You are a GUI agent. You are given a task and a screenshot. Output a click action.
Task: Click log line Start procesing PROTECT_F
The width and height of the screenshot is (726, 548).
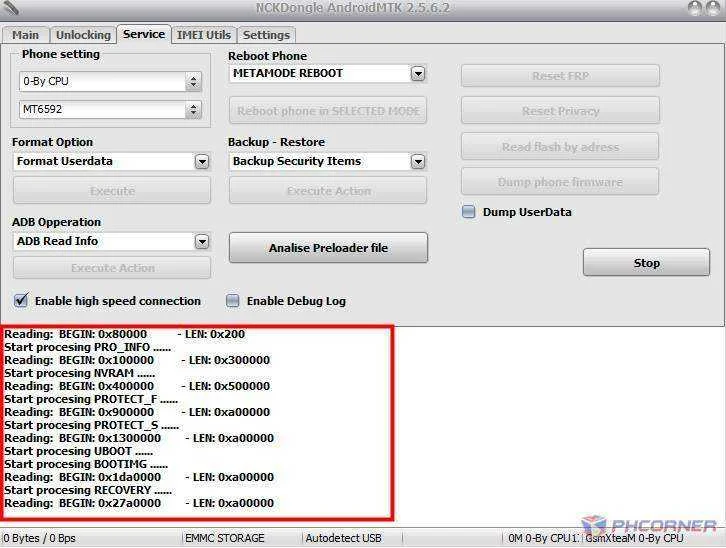pyautogui.click(x=91, y=399)
